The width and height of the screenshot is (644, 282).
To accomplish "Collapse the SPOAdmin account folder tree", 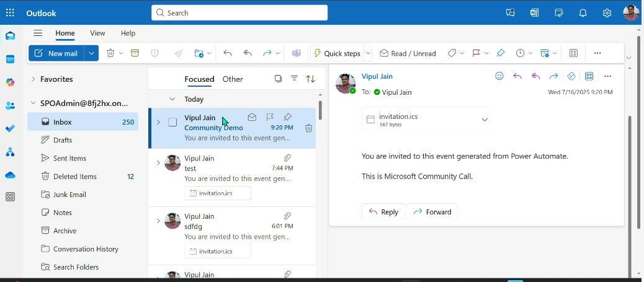I will pos(34,104).
